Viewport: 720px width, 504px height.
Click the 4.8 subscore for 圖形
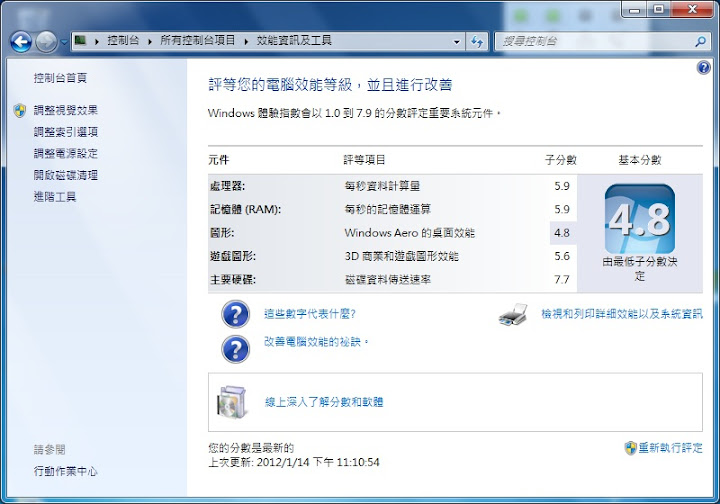[562, 233]
